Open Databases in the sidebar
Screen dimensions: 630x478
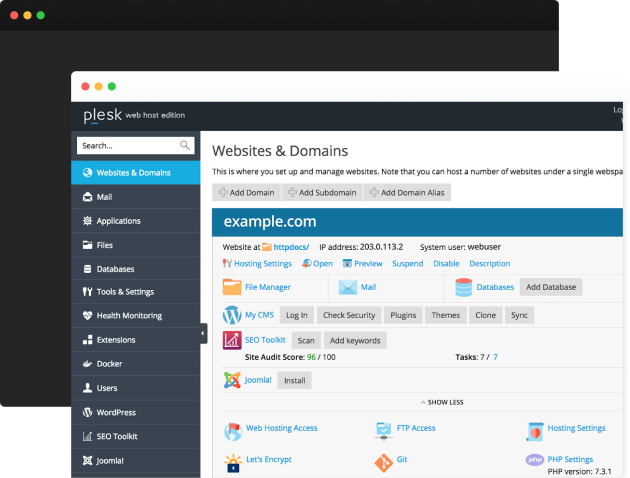(135, 269)
